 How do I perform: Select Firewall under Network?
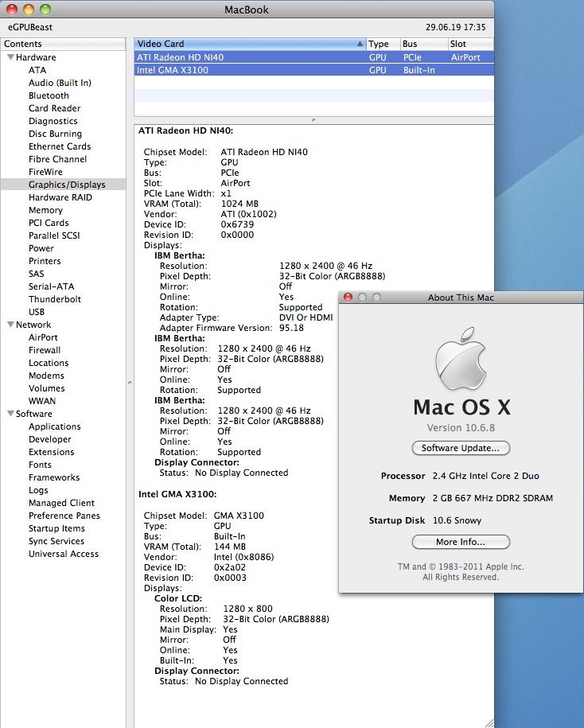[x=45, y=350]
